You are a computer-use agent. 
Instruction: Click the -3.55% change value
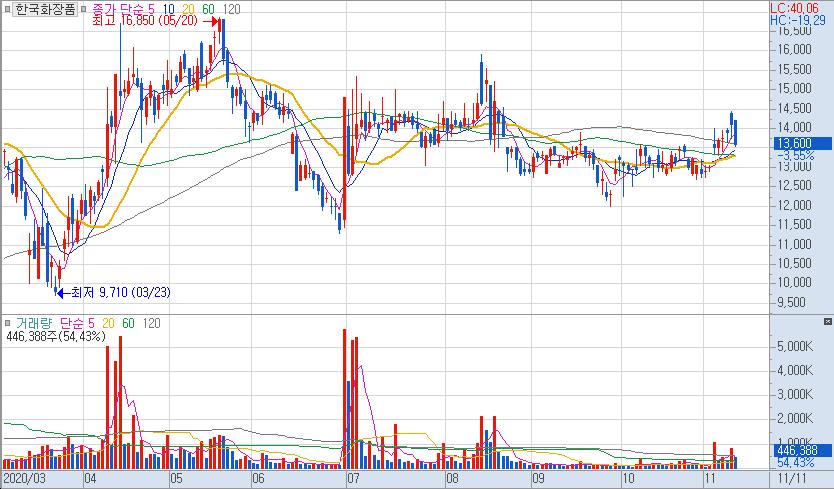coord(796,155)
